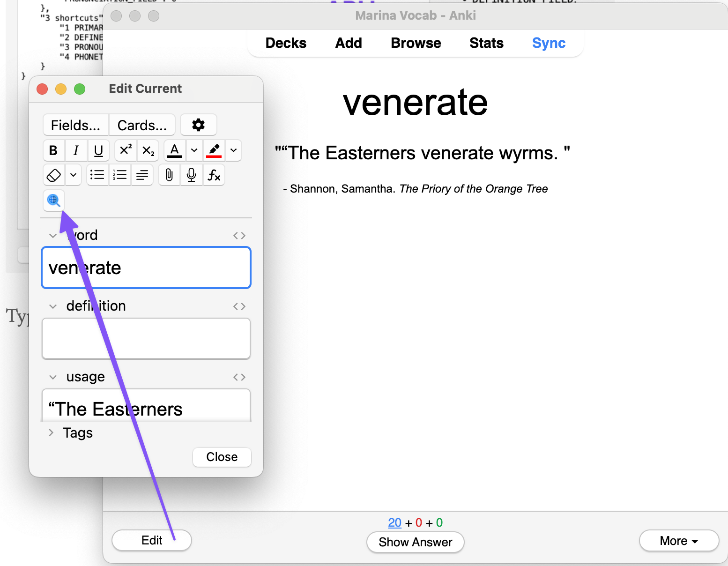728x566 pixels.
Task: Open the text color dropdown arrow
Action: click(194, 150)
